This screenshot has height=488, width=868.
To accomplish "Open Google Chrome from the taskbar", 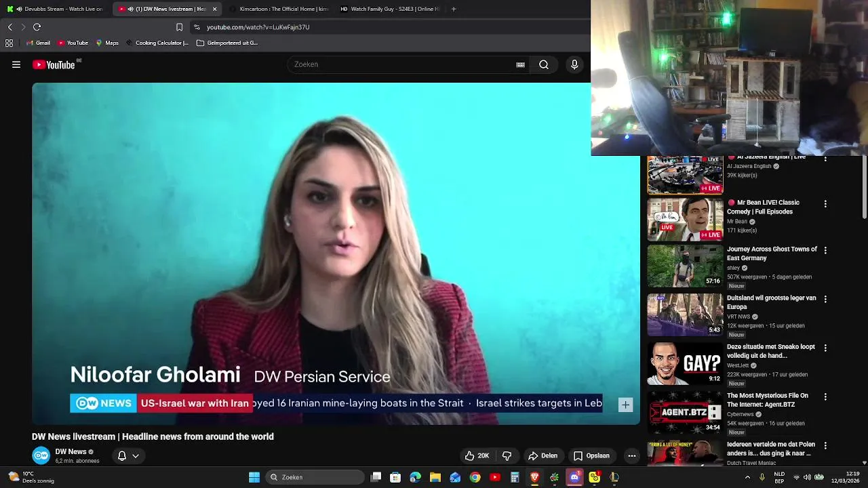I will 475,477.
